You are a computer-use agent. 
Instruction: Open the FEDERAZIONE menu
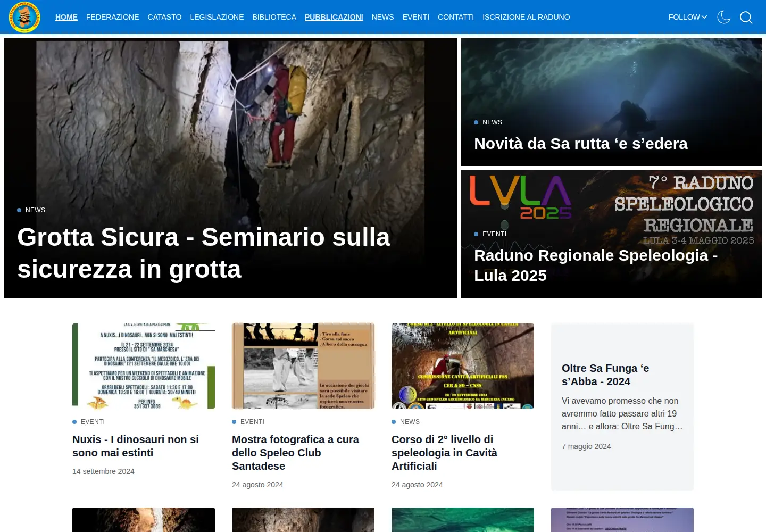(x=112, y=17)
